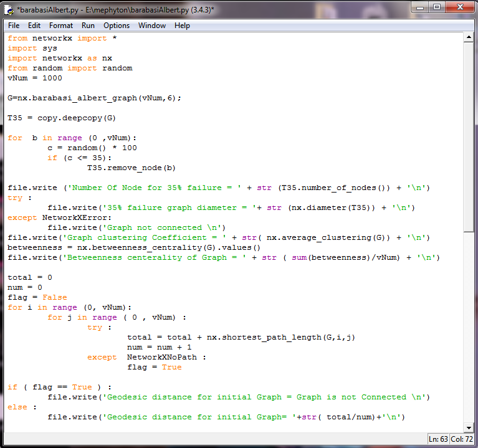Click the scroll down arrow of the editor
The height and width of the screenshot is (448, 478).
[469, 427]
